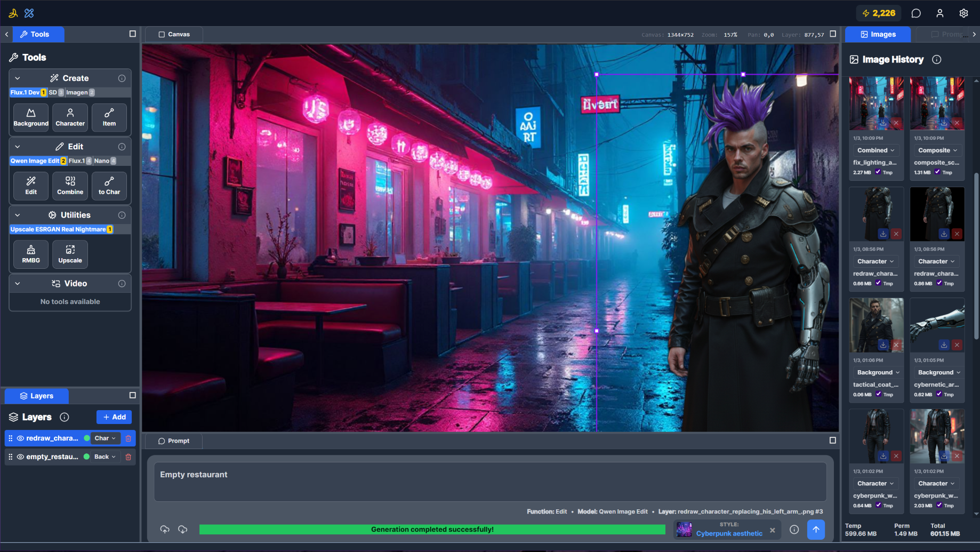The height and width of the screenshot is (552, 980).
Task: Click the green generation progress bar
Action: [432, 529]
